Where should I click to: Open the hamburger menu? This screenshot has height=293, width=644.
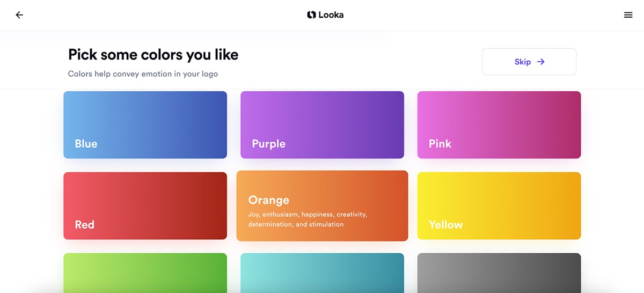(628, 15)
